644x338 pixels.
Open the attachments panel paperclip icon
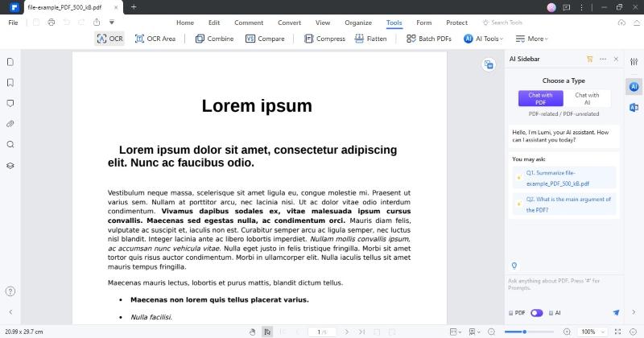(x=10, y=124)
